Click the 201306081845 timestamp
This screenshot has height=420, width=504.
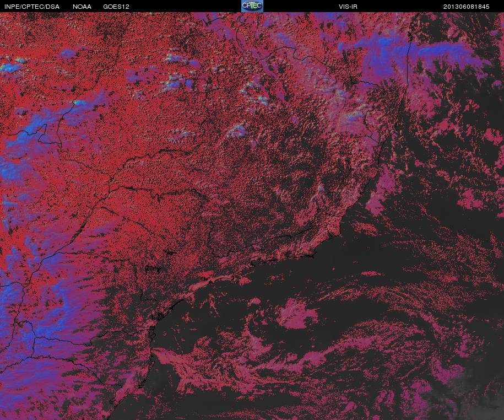pyautogui.click(x=467, y=7)
